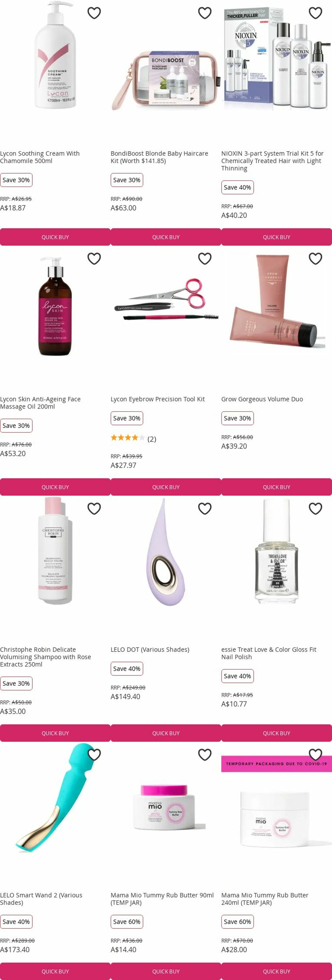This screenshot has height=980, width=332.
Task: Wishlist heart for essie Treat Love polish
Action: click(315, 509)
